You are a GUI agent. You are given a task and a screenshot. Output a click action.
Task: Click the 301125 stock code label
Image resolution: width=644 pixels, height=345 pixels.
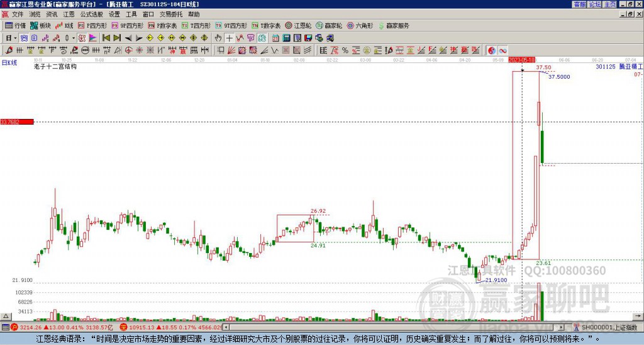click(606, 66)
